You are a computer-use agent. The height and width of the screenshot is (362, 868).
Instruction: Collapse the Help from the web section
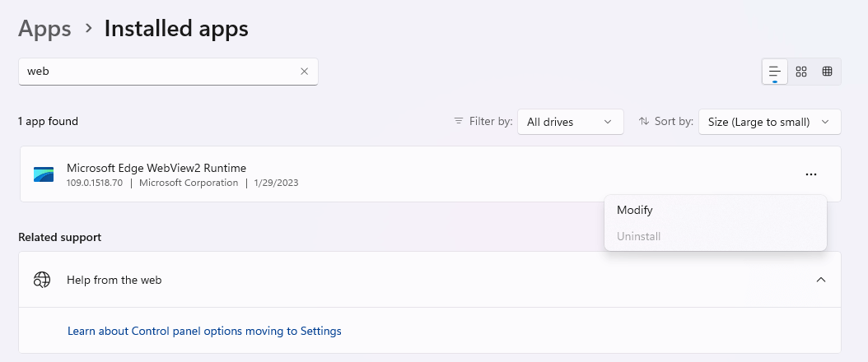[x=820, y=280]
